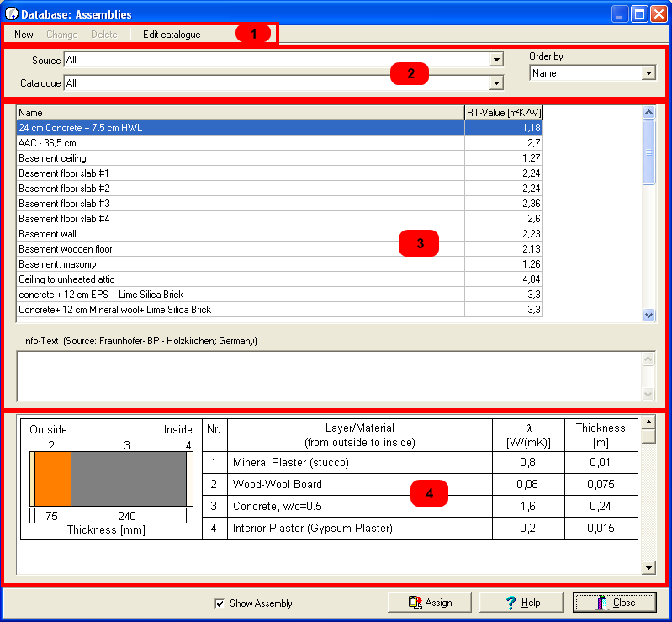Select concrete + 12 cm EPS row
Screen dimensions: 672x622
click(x=279, y=295)
